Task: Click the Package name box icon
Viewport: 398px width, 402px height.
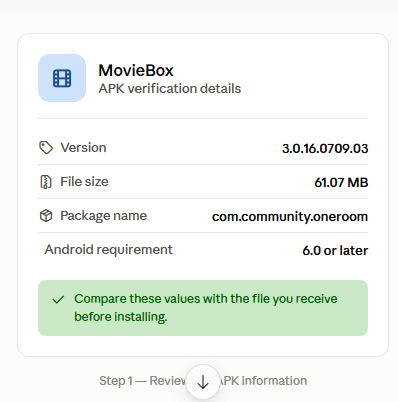Action: (46, 216)
